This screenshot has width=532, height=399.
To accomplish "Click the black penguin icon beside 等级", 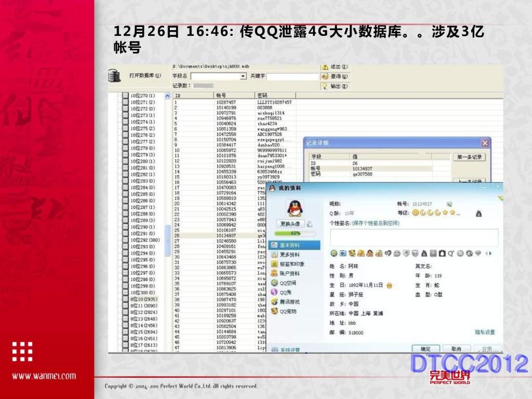I will tap(478, 214).
